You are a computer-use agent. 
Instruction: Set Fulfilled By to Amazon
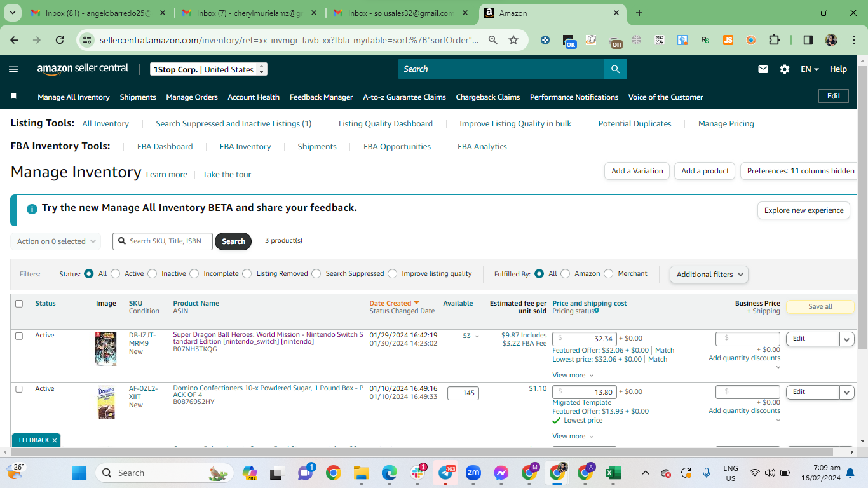coord(565,274)
